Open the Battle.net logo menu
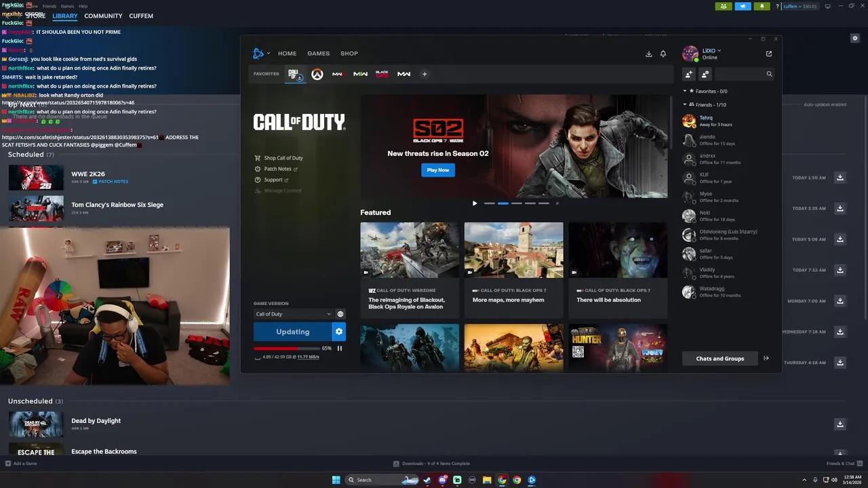The image size is (868, 488). [260, 54]
